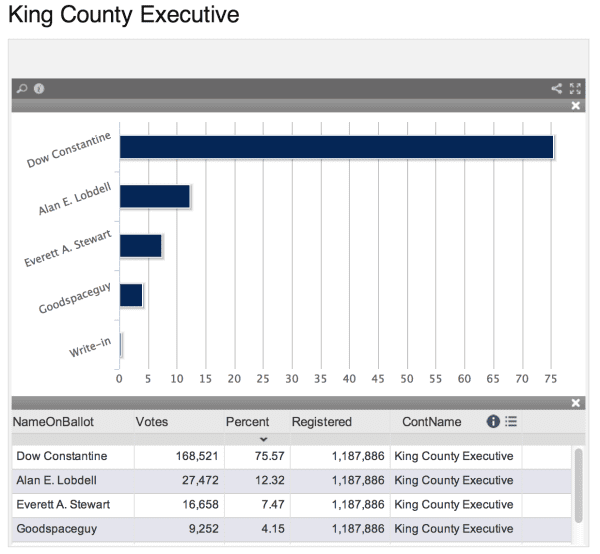Image resolution: width=600 pixels, height=554 pixels.
Task: Open the column list icon in the table header
Action: coord(510,422)
